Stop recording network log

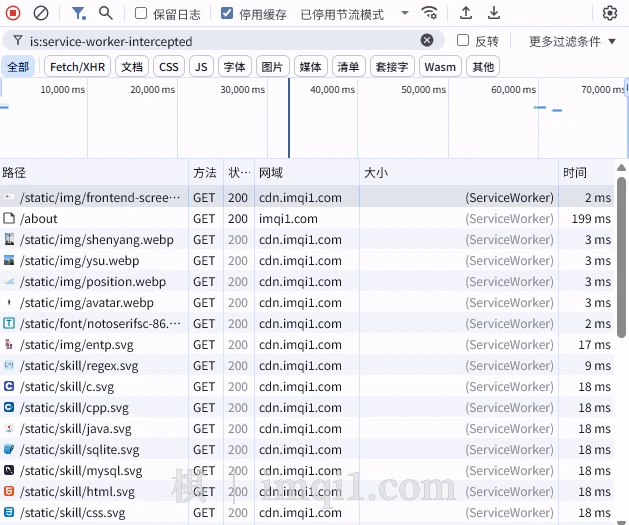tap(14, 13)
